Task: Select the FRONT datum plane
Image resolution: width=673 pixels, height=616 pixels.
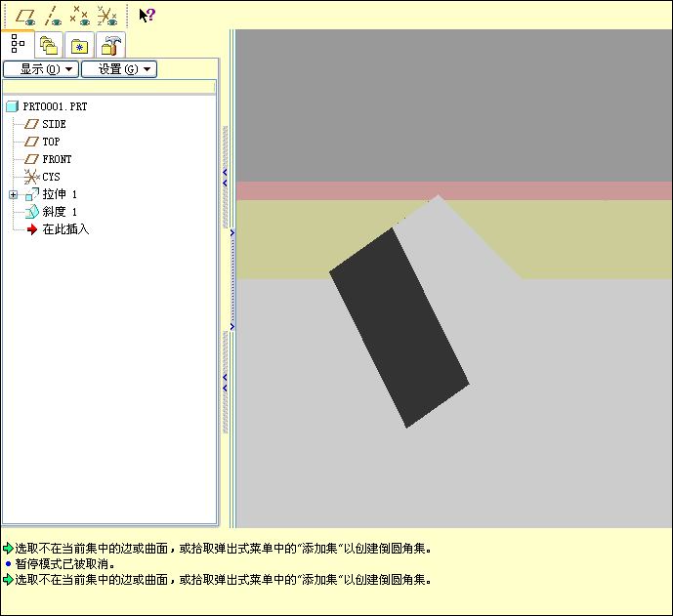Action: tap(57, 159)
